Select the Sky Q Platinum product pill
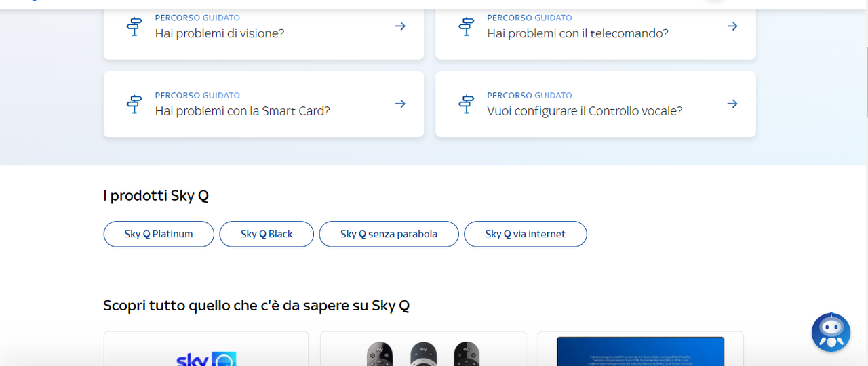 [159, 234]
